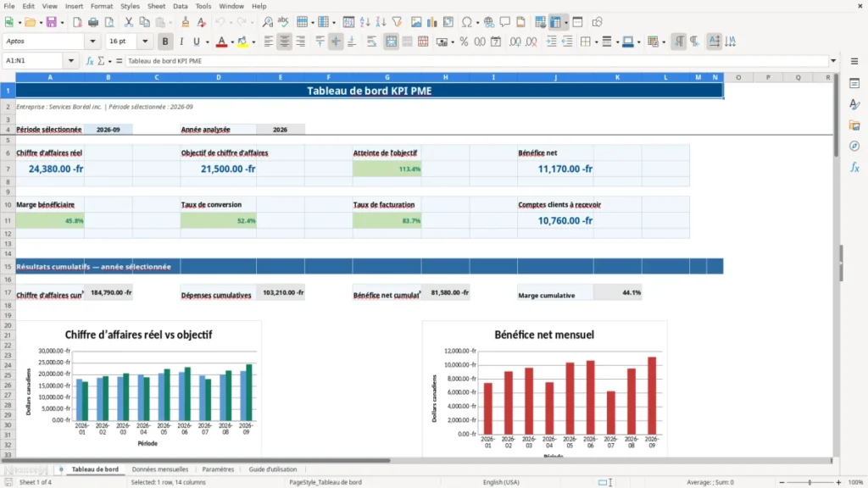
Task: Toggle Align Right
Action: point(301,42)
